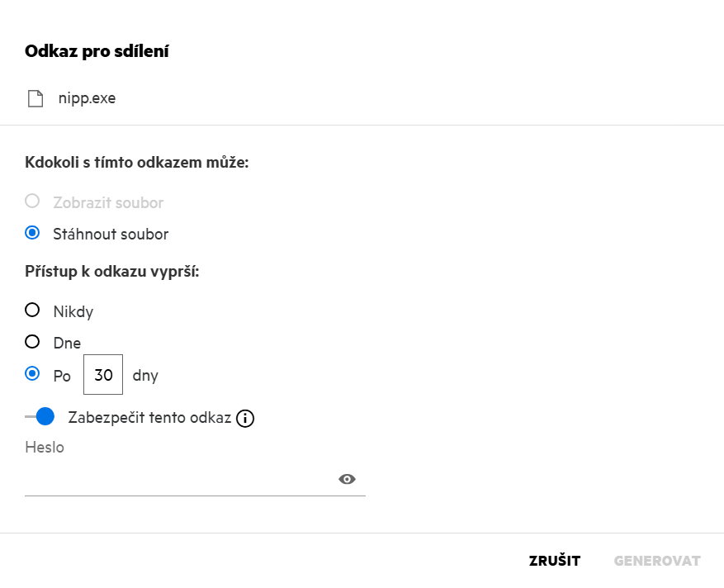Image resolution: width=724 pixels, height=588 pixels.
Task: Show the password using the eye icon
Action: click(x=347, y=480)
